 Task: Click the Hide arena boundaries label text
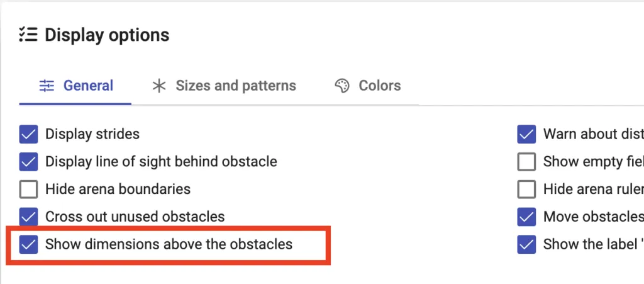(x=118, y=189)
